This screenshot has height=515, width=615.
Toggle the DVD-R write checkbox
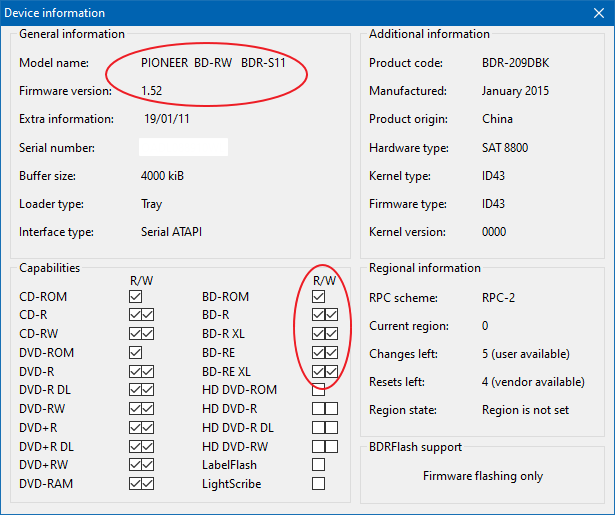[x=148, y=371]
